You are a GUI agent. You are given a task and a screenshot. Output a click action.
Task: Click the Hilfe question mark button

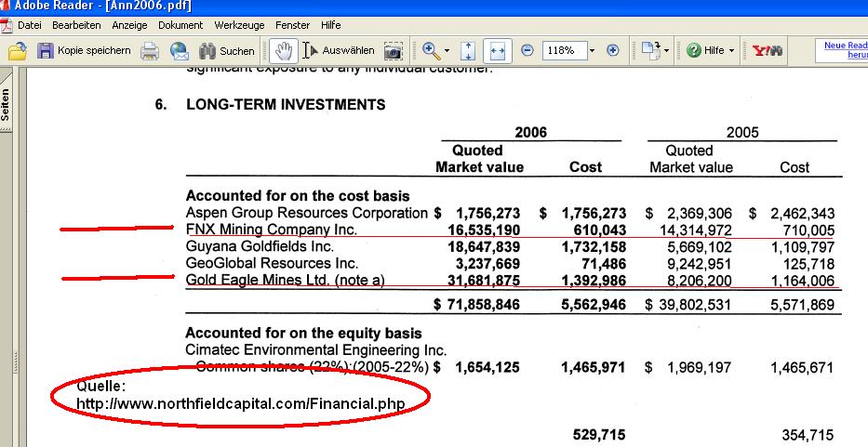click(704, 50)
